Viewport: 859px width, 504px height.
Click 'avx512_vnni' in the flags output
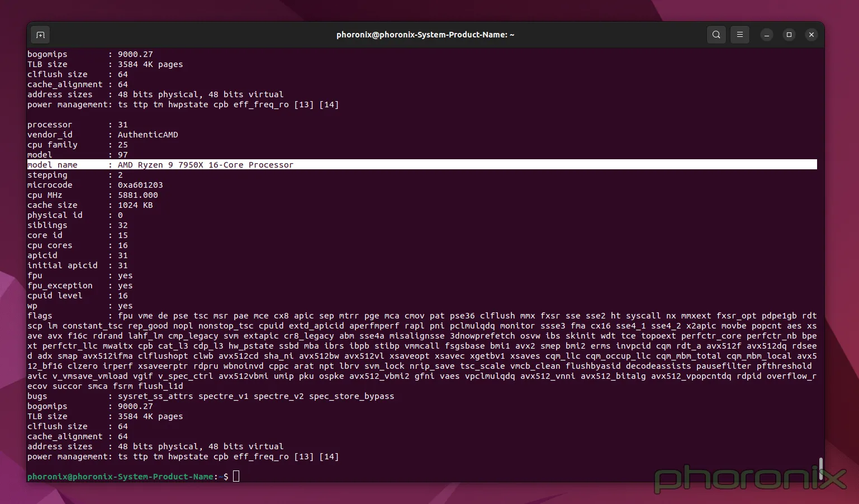pos(548,376)
